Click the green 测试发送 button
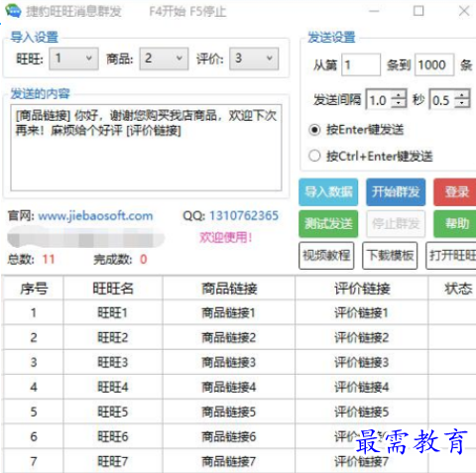This screenshot has height=473, width=476. [x=328, y=224]
